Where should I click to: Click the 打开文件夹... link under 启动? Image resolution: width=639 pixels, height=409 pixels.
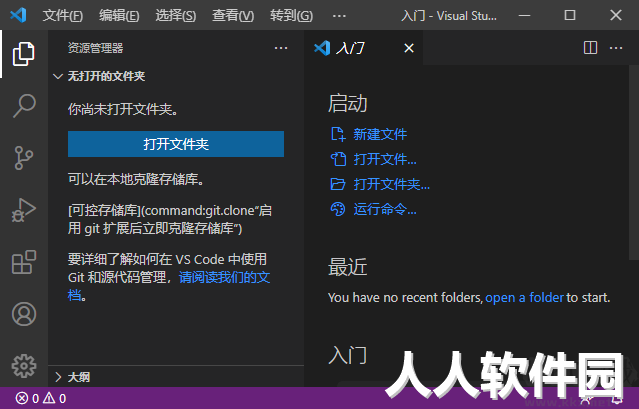[x=392, y=184]
